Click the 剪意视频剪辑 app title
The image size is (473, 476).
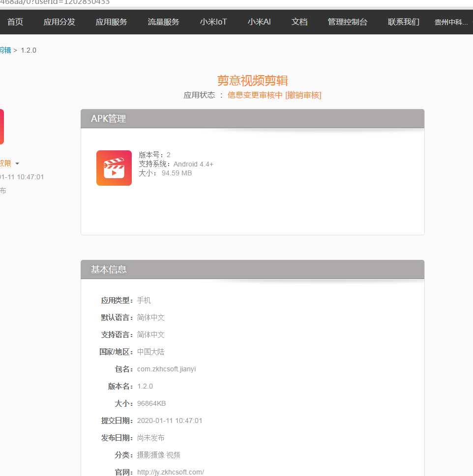(x=252, y=81)
